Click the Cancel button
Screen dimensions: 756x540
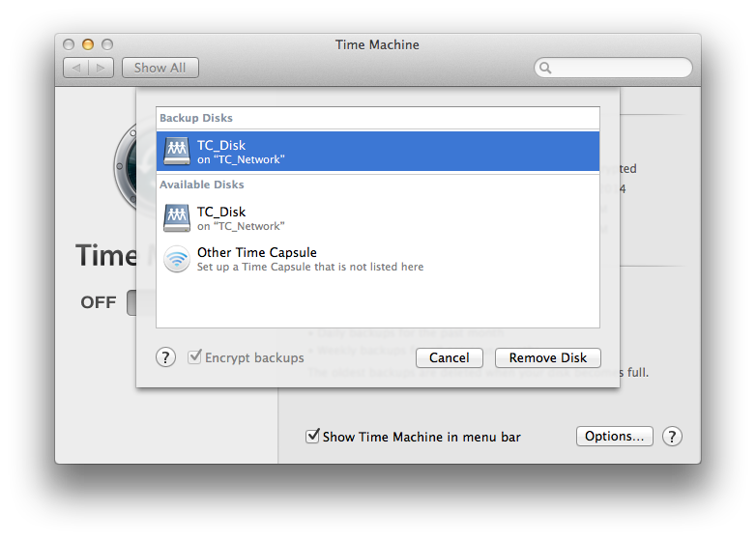[x=450, y=358]
